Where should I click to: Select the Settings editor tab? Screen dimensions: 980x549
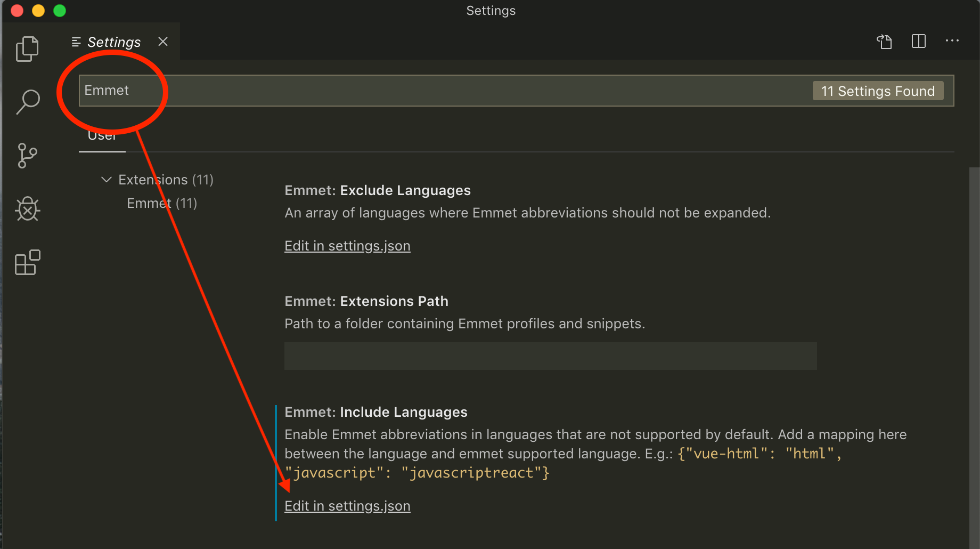[x=113, y=42]
